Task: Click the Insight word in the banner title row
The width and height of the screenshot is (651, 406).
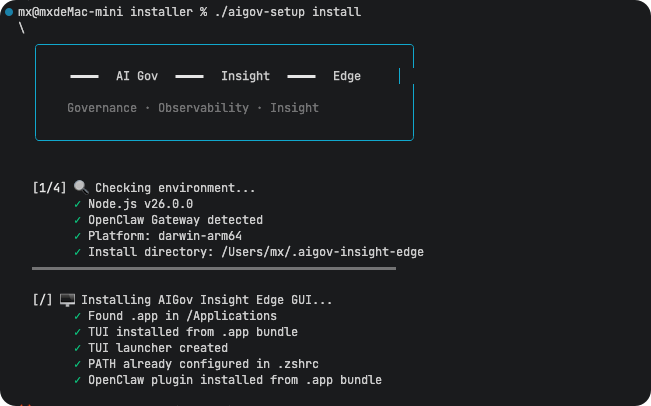Action: click(245, 76)
